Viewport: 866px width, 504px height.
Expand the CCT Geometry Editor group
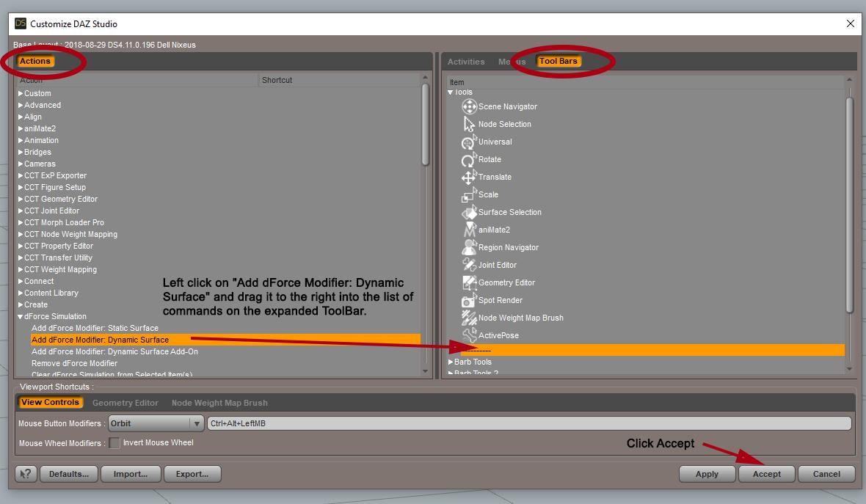click(21, 199)
